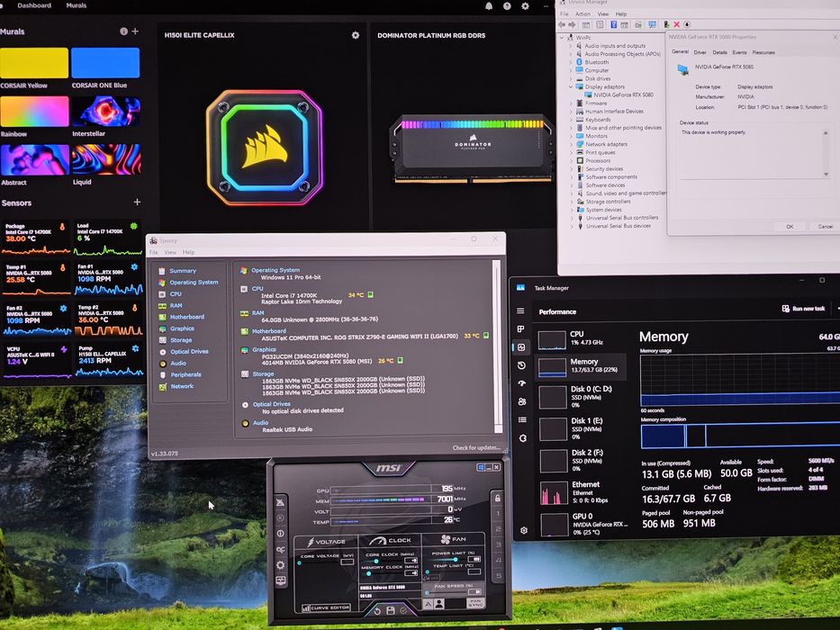Expand Storage controllers in Device Manager

tap(572, 202)
